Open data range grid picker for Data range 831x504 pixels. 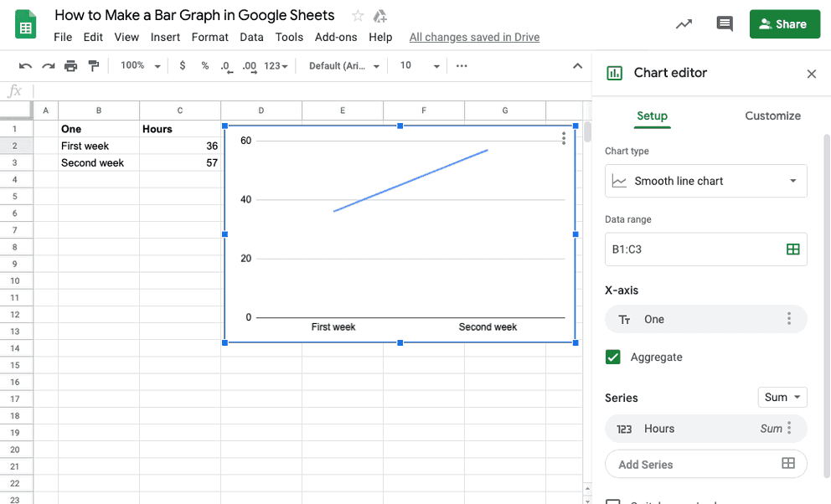792,249
